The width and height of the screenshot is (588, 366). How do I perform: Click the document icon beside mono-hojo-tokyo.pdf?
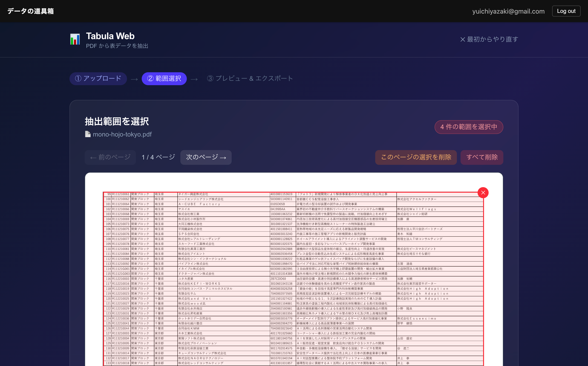[x=88, y=134]
